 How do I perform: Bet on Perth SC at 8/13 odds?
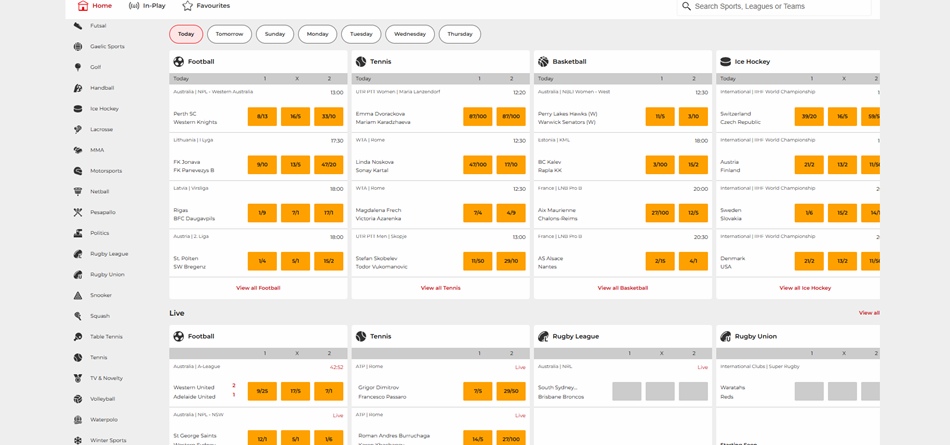(262, 117)
